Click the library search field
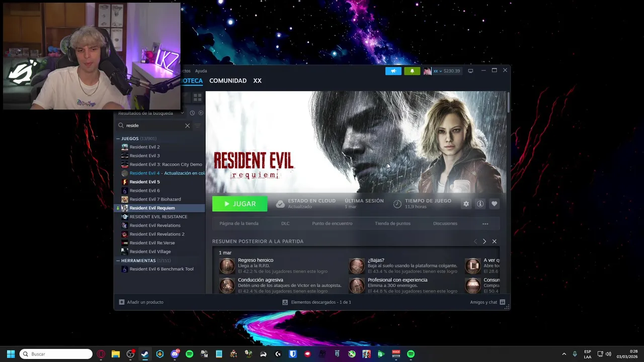The height and width of the screenshot is (362, 644). [x=153, y=126]
